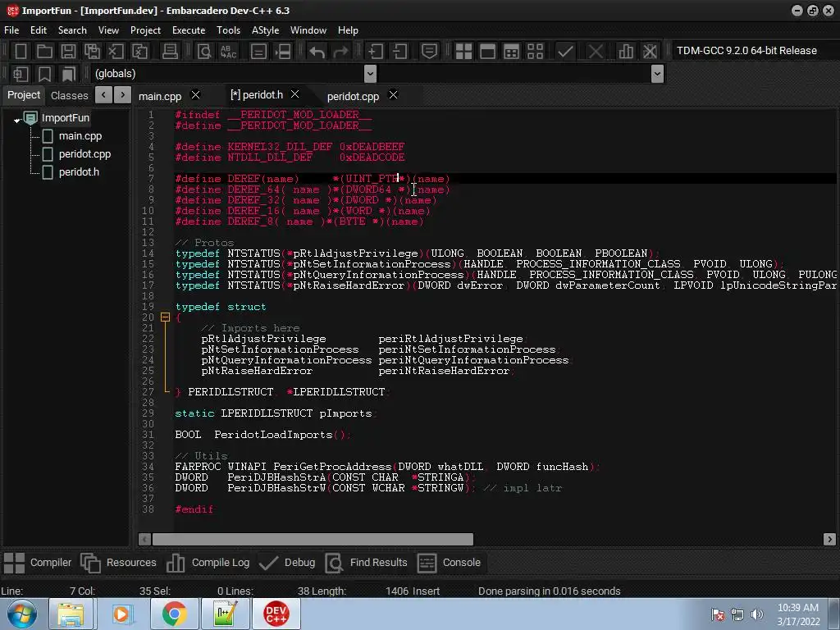840x630 pixels.
Task: Click the Profile Analysis chart icon
Action: click(x=626, y=52)
